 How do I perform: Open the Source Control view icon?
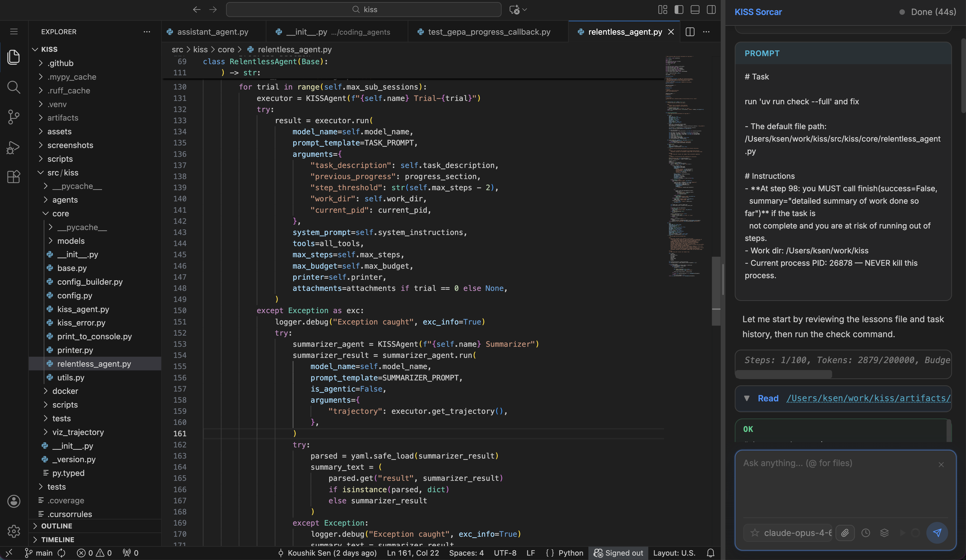(13, 117)
